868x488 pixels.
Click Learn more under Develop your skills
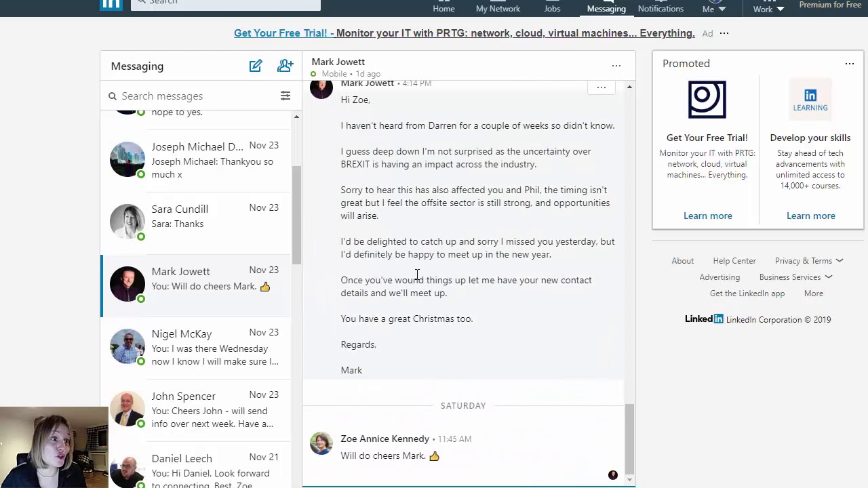(810, 216)
